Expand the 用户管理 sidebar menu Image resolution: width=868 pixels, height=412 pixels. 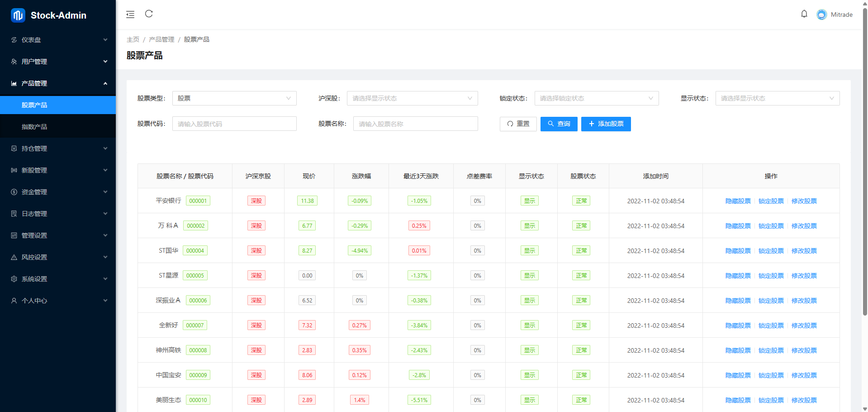58,62
